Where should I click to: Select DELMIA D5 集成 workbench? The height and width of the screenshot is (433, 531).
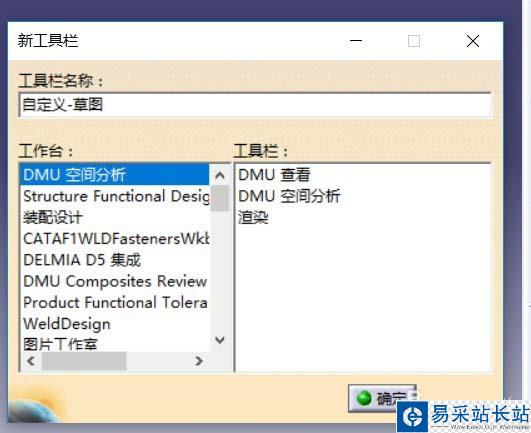point(114,260)
